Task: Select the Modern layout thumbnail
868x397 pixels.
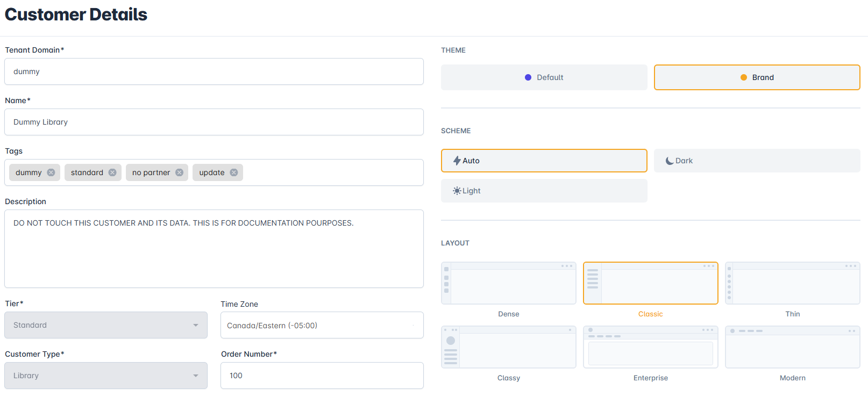Action: 792,347
